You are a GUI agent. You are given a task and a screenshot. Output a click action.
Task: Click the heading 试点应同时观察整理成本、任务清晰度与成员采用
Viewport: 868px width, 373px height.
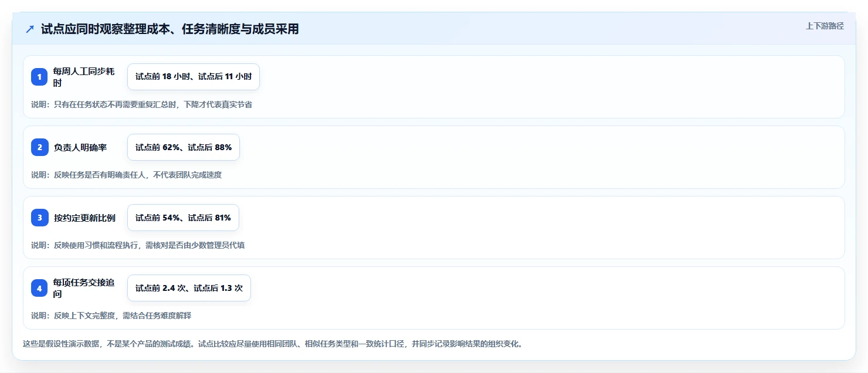(169, 29)
